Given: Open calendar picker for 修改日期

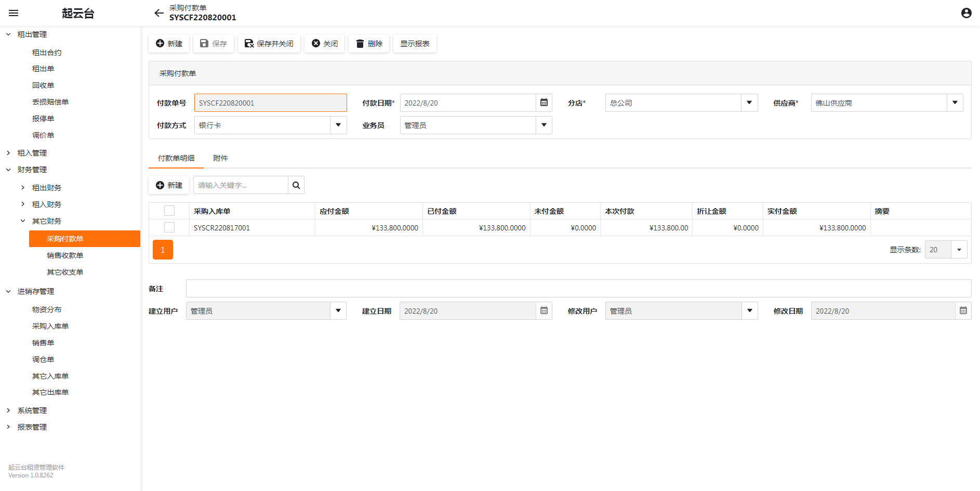Looking at the screenshot, I should tap(963, 311).
